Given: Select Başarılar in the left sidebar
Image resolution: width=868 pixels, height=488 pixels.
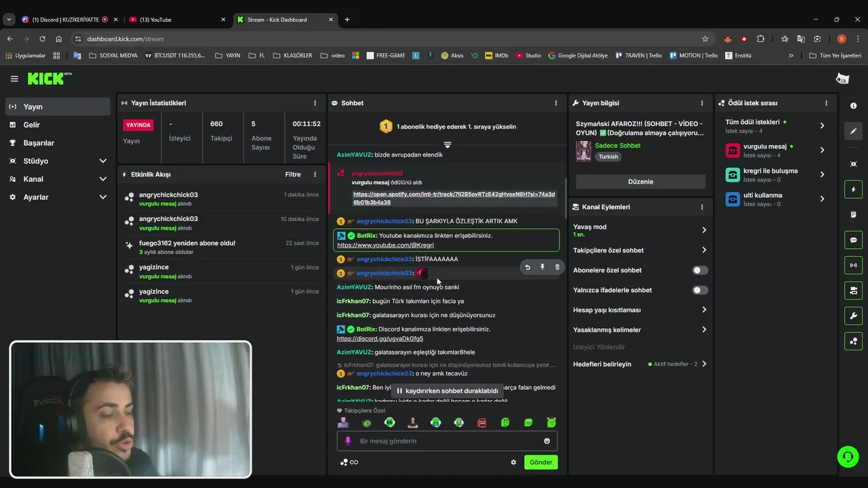Looking at the screenshot, I should [x=58, y=143].
